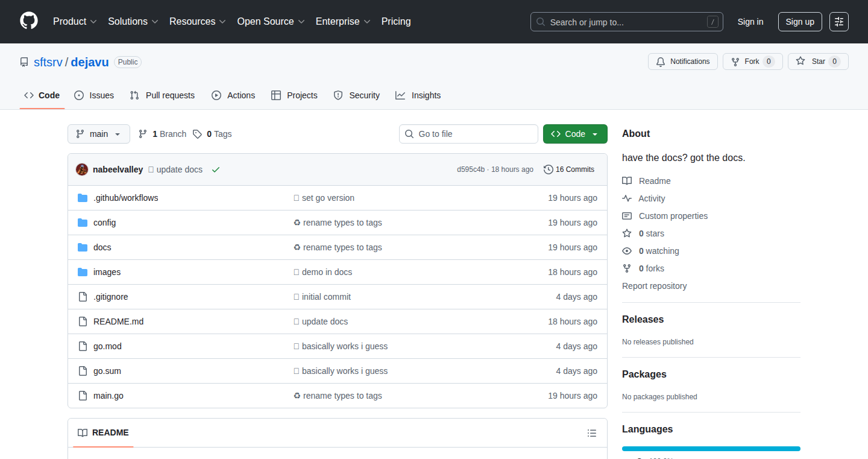This screenshot has height=459, width=868.
Task: Click the book icon beside Readme in About
Action: pyautogui.click(x=627, y=181)
